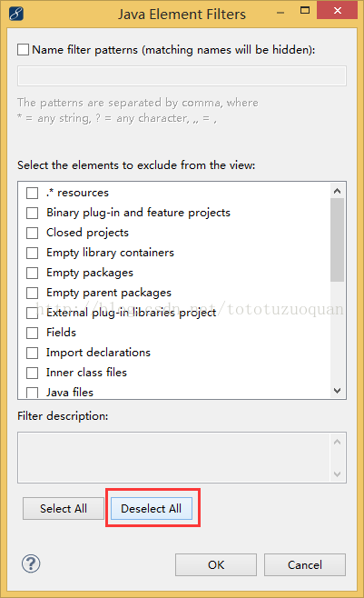Click the Spring Tool Suite title bar icon
Viewport: 364px width, 598px height.
tap(16, 14)
